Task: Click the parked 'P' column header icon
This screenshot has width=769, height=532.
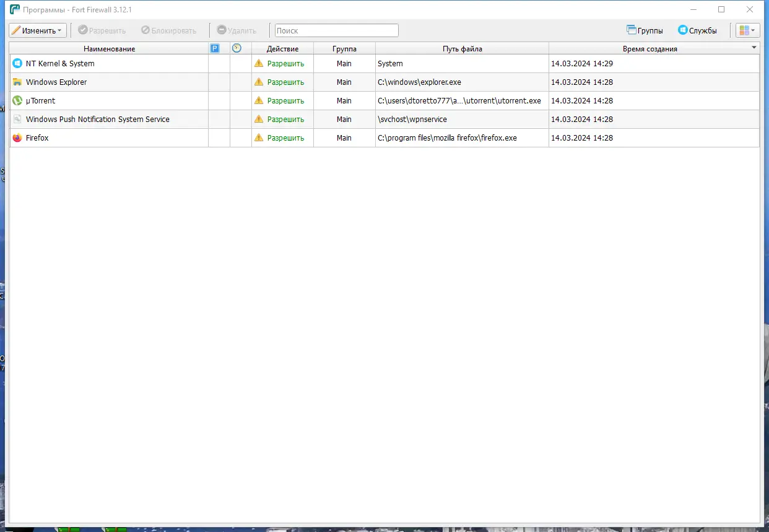Action: point(215,48)
